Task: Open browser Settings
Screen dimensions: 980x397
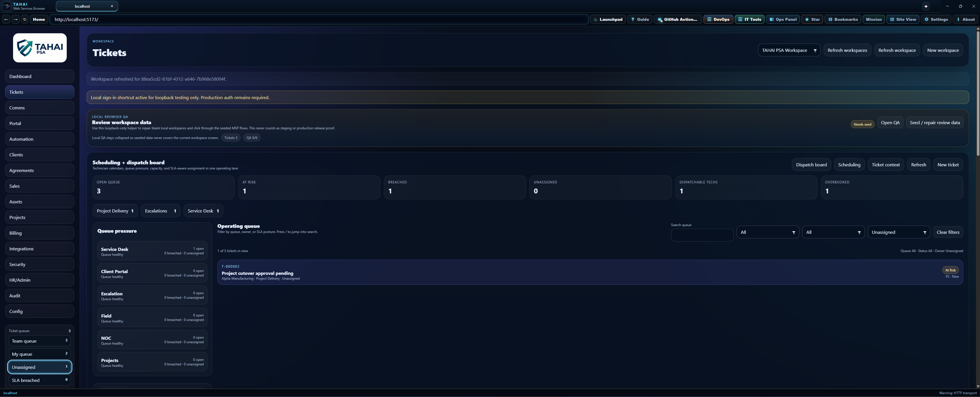Action: pyautogui.click(x=936, y=19)
